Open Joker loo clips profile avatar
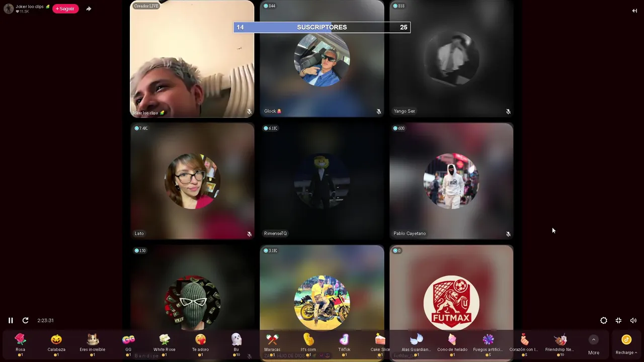Screen dimensions: 644x362 pos(9,9)
